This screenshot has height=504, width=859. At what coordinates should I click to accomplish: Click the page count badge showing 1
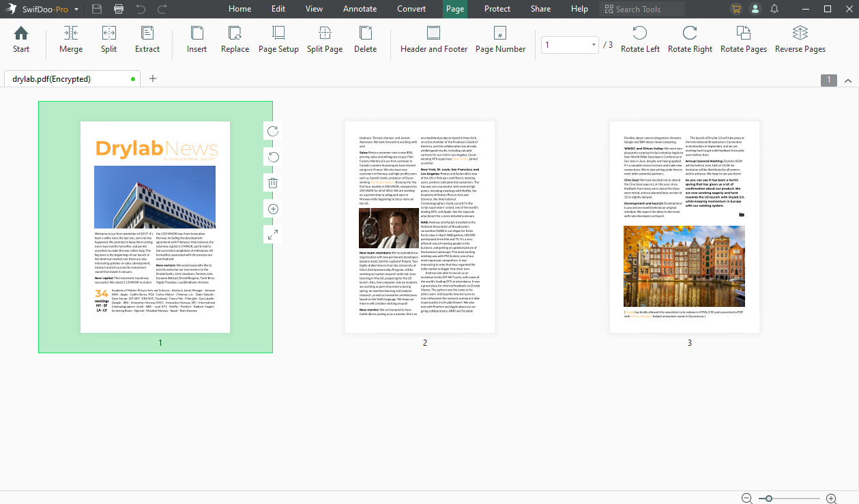pyautogui.click(x=829, y=80)
